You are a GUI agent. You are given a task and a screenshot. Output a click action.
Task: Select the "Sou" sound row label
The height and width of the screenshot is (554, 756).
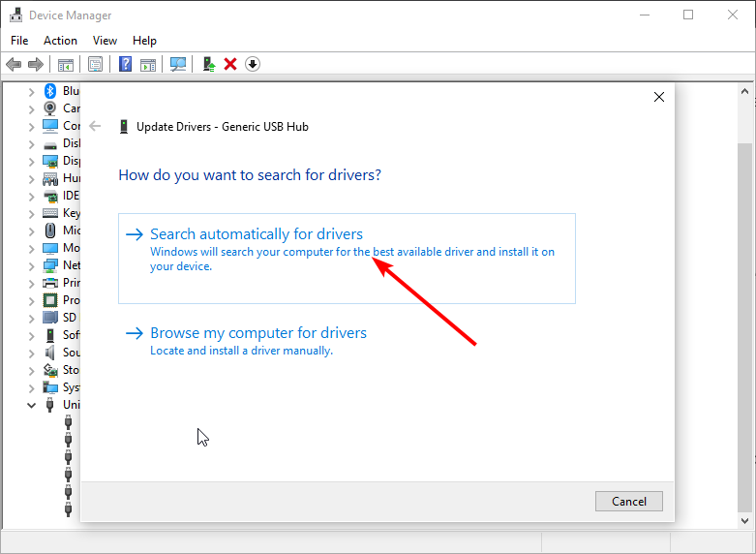72,353
